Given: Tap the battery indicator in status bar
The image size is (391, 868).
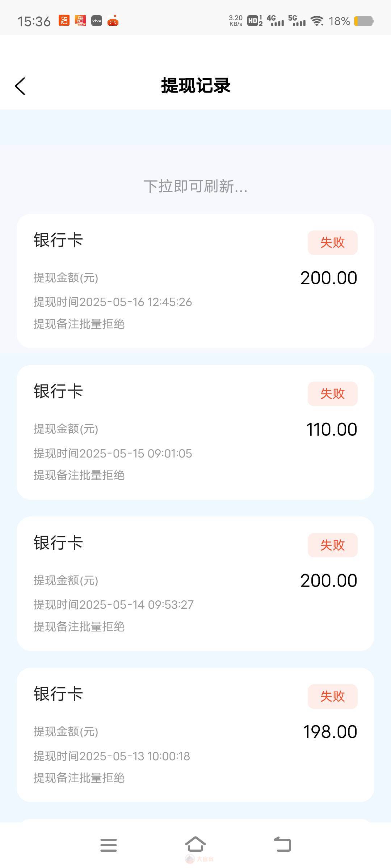Looking at the screenshot, I should pos(363,21).
